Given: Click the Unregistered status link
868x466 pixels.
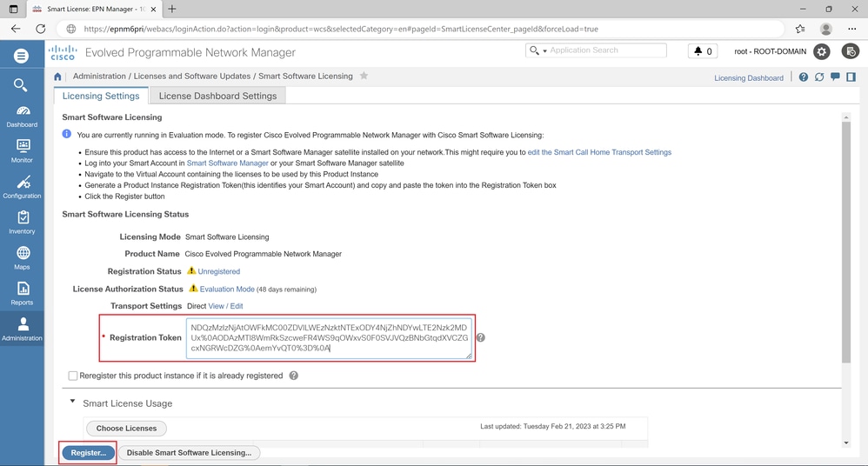Looking at the screenshot, I should coord(218,272).
